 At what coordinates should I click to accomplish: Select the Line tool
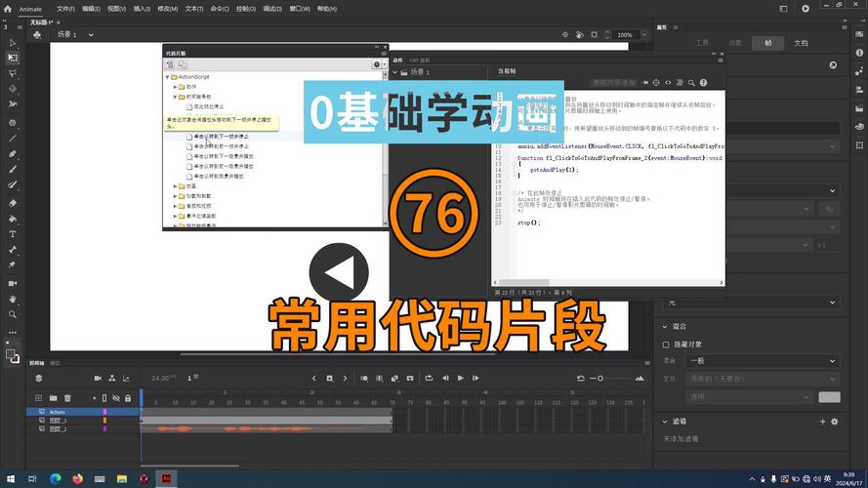pyautogui.click(x=12, y=139)
